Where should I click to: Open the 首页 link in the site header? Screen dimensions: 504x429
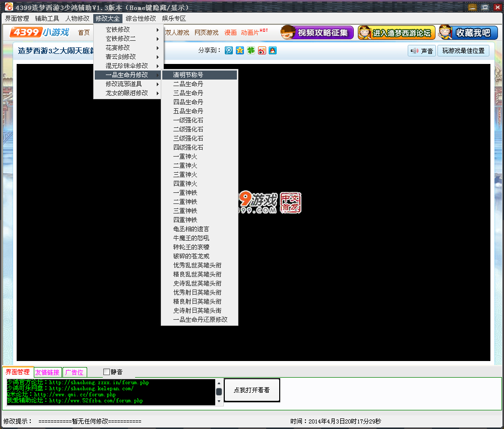click(x=84, y=32)
